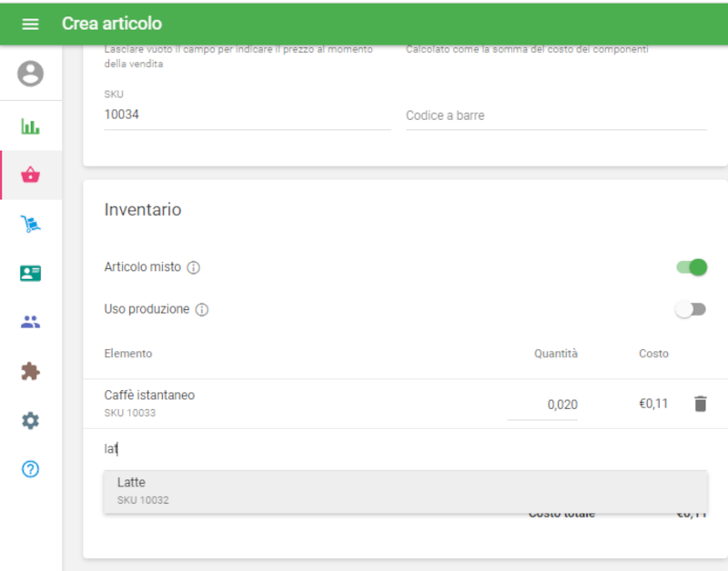Image resolution: width=728 pixels, height=571 pixels.
Task: Enable the Uso produzione toggle
Action: click(x=690, y=309)
